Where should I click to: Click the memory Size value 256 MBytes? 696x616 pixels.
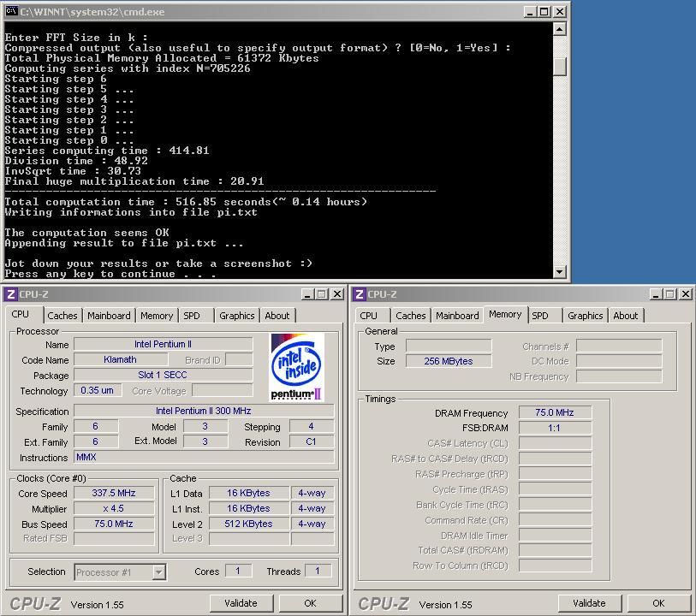449,361
